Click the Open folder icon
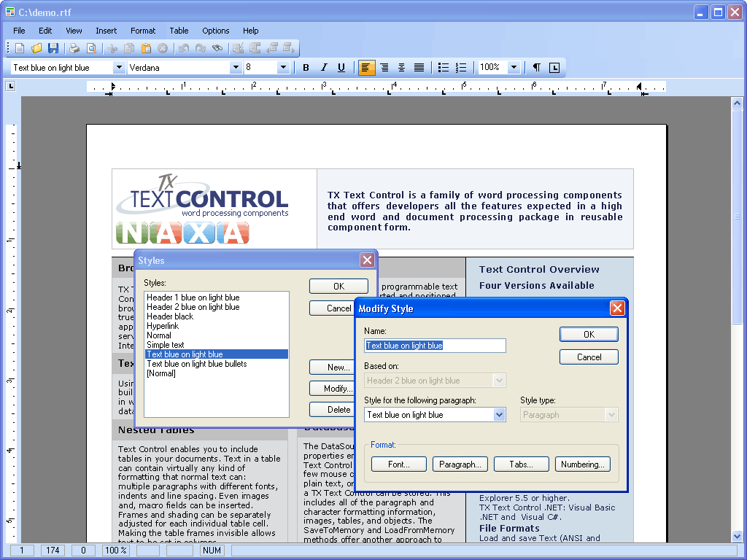 pos(36,49)
